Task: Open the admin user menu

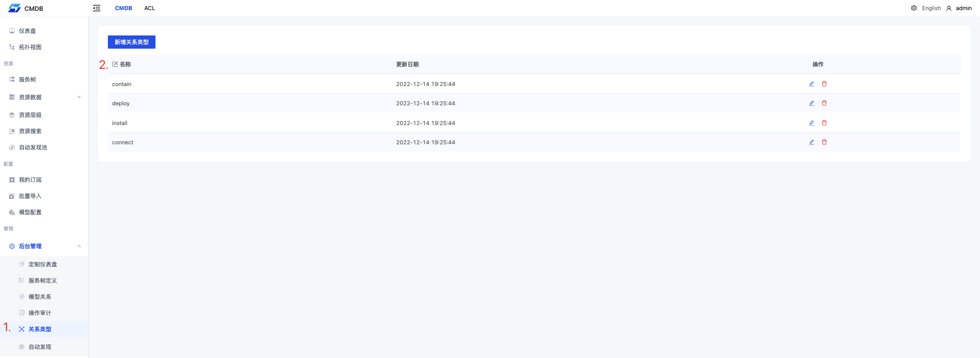Action: pyautogui.click(x=959, y=8)
